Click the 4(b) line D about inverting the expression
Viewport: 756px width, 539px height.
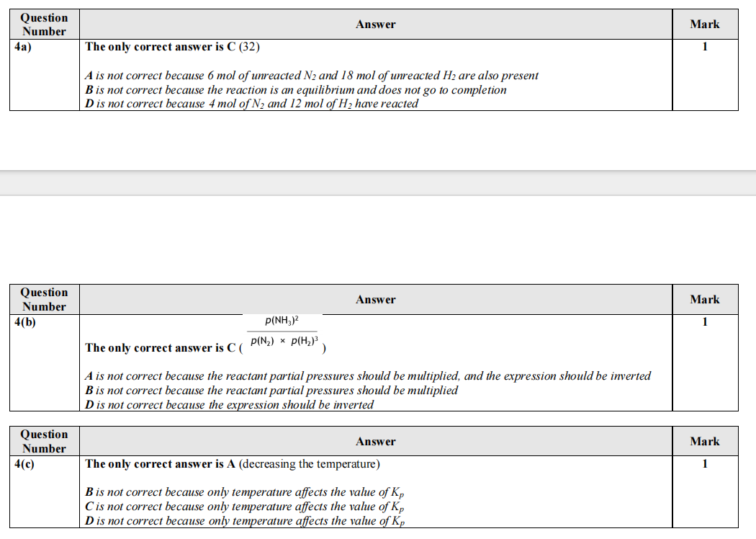229,405
